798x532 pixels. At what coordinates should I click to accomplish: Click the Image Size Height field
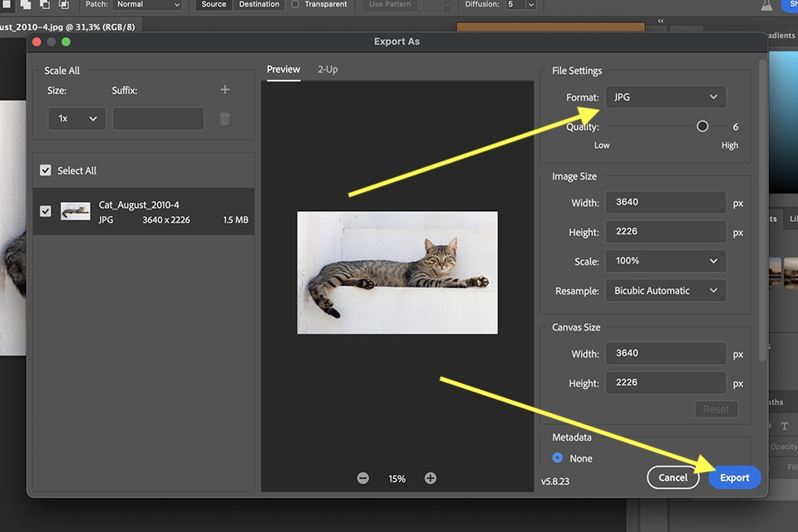click(x=666, y=232)
